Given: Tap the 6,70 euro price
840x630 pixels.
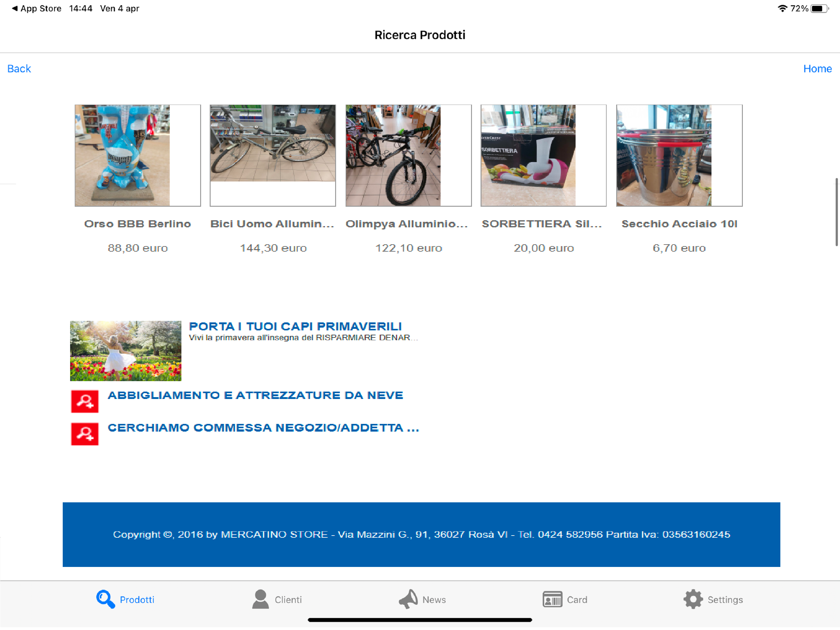Looking at the screenshot, I should (x=679, y=248).
